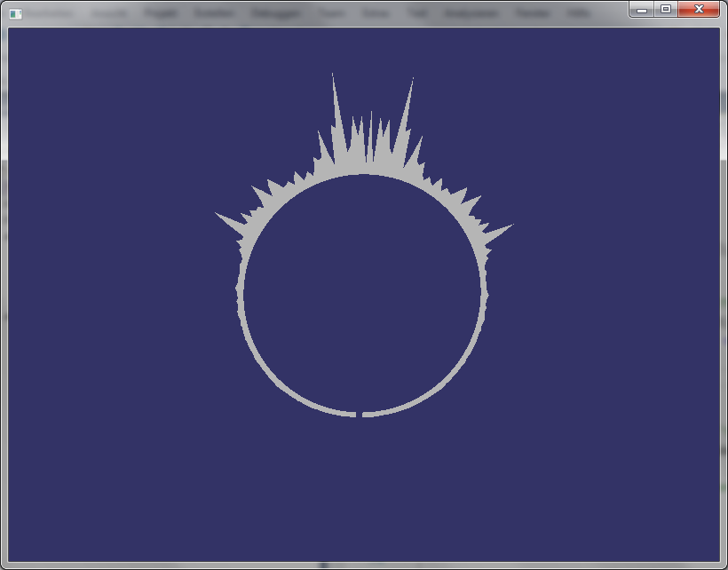Screen dimensions: 728x570
Task: Click the blue canvas's bottom-right corner
Action: tap(715, 556)
